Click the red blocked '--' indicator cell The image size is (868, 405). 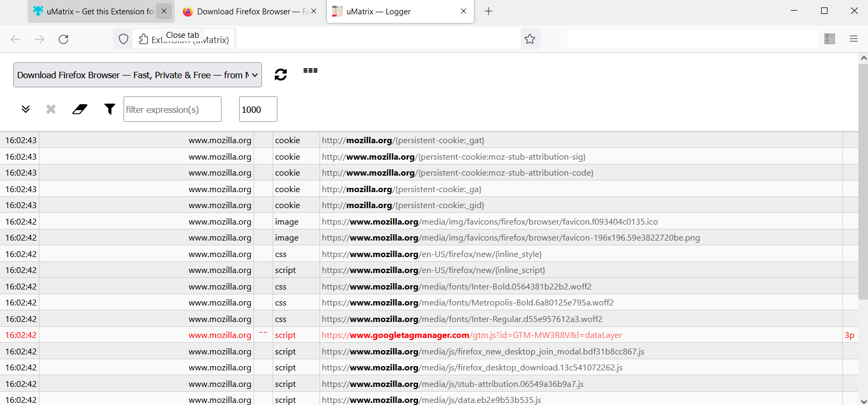coord(263,335)
